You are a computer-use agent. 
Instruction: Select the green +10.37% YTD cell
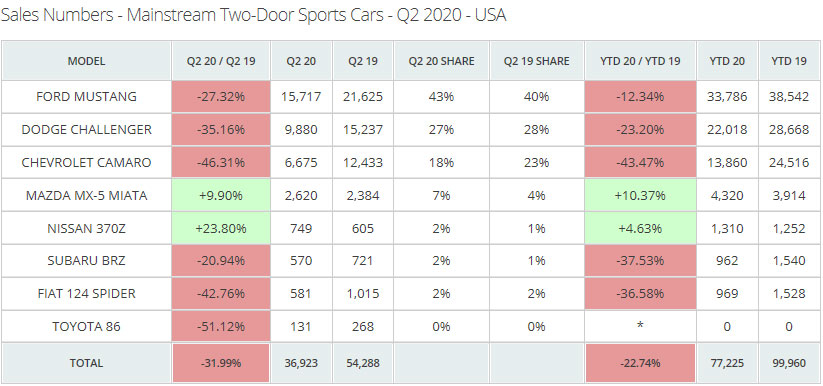coord(640,195)
